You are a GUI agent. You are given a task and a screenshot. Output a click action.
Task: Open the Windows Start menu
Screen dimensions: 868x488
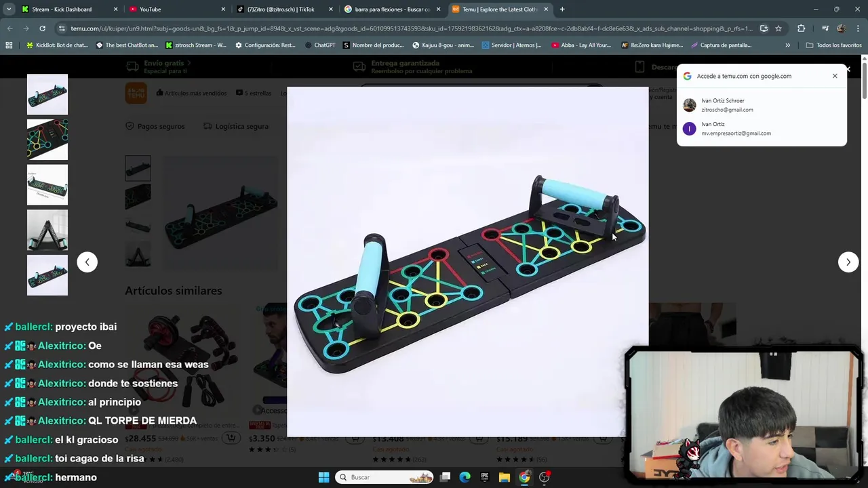323,477
